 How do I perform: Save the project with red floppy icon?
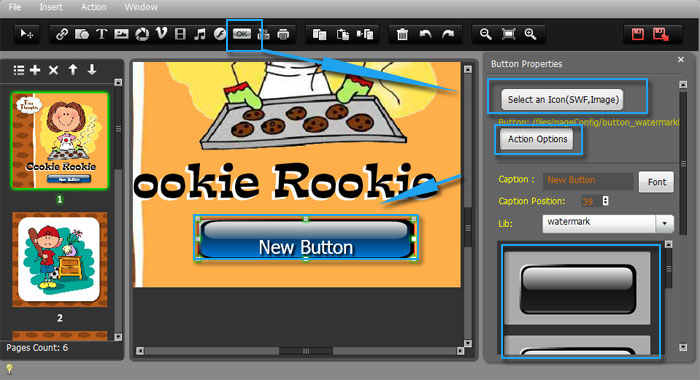coord(638,34)
